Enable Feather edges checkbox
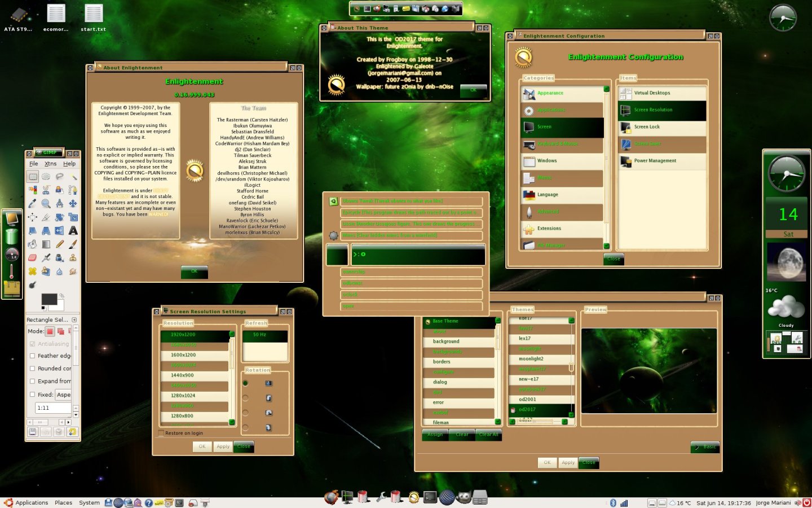812x508 pixels. tap(32, 356)
